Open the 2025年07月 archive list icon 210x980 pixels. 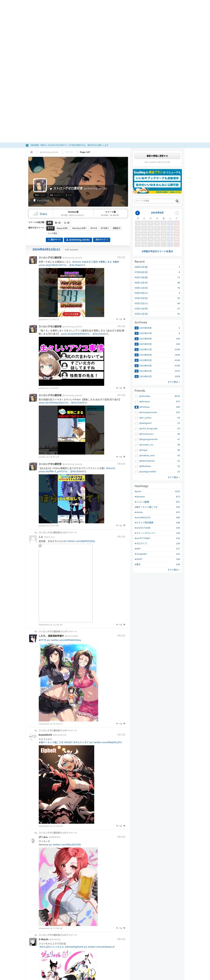[136, 333]
